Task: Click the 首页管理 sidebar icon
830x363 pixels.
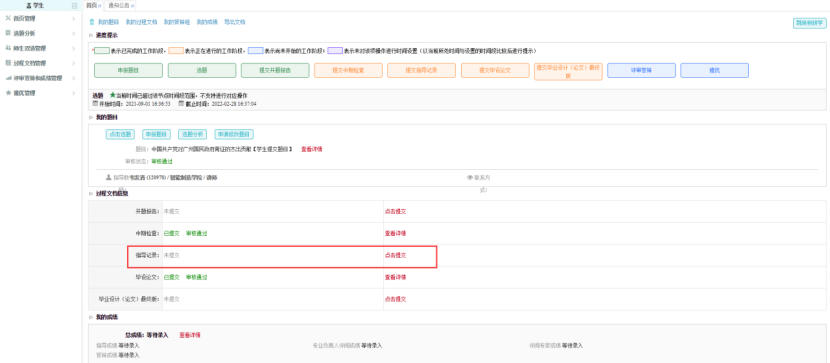Action: pyautogui.click(x=8, y=19)
